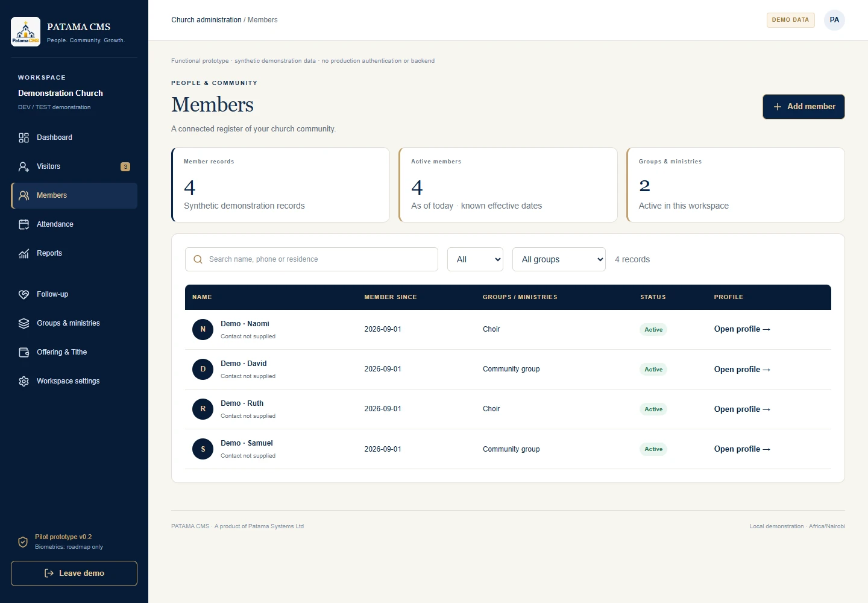Click the Groups & ministries layers icon
The width and height of the screenshot is (868, 603).
24,323
